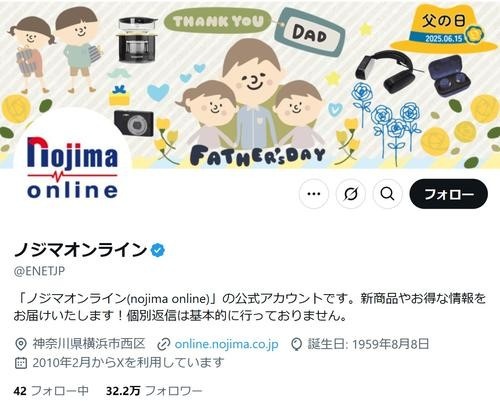Follow the account with the フォロー button
The height and width of the screenshot is (401, 500).
448,194
